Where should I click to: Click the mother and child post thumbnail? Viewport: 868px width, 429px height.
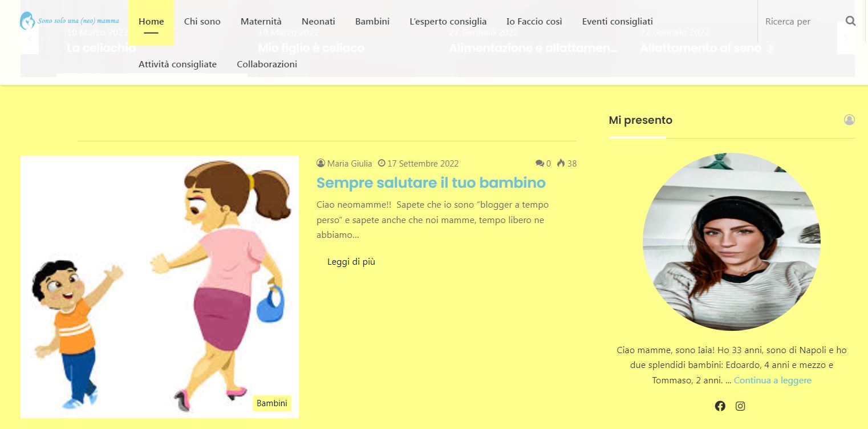(160, 285)
